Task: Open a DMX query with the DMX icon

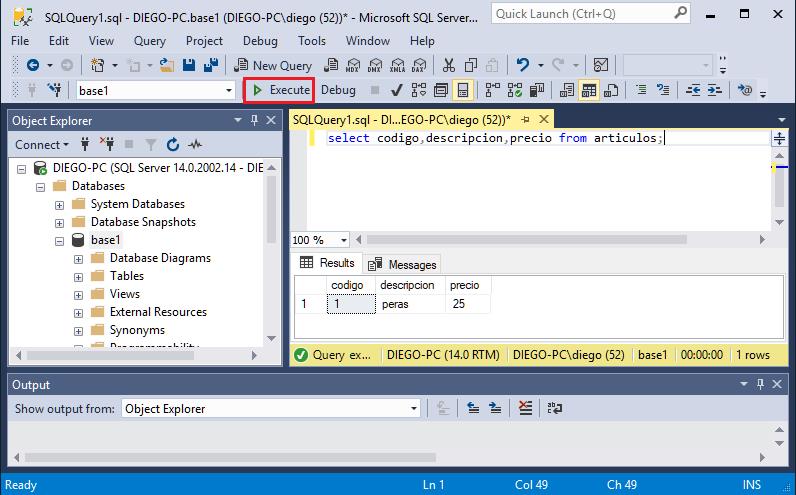Action: tap(375, 65)
